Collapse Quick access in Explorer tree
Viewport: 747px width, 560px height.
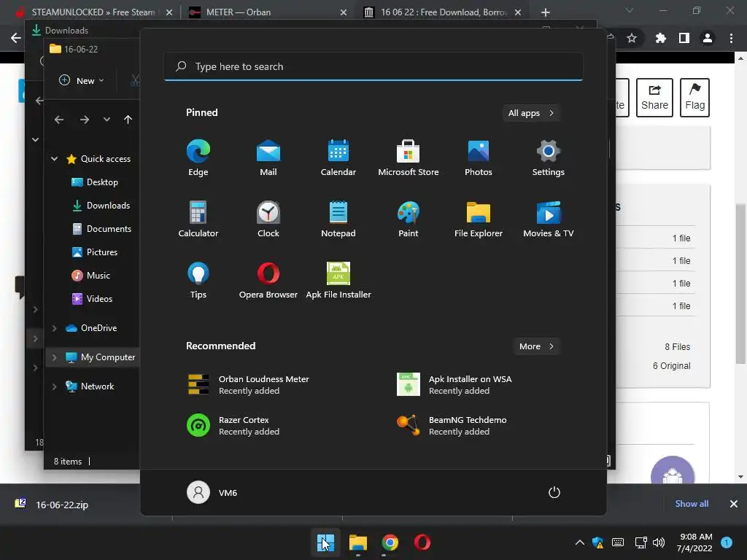(x=54, y=158)
